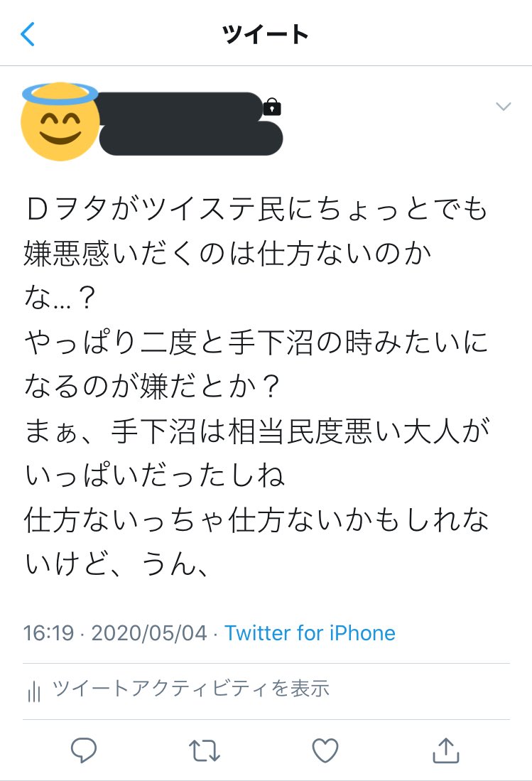This screenshot has height=781, width=532.
Task: Click the line 嫌悪感いだくのは仕方ないのか
Action: coord(227,253)
